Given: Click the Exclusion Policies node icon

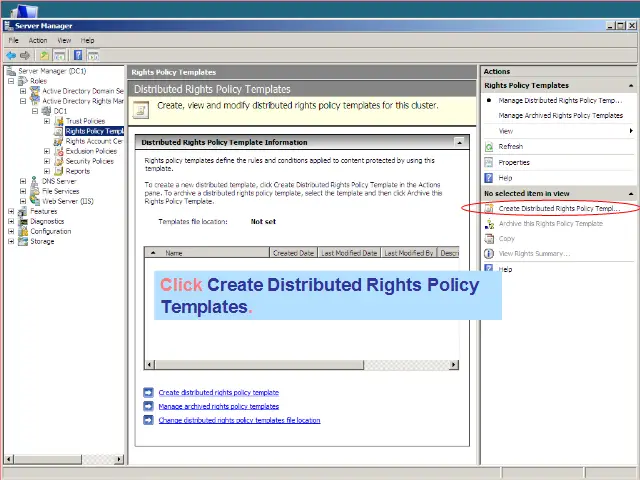Looking at the screenshot, I should coord(59,151).
